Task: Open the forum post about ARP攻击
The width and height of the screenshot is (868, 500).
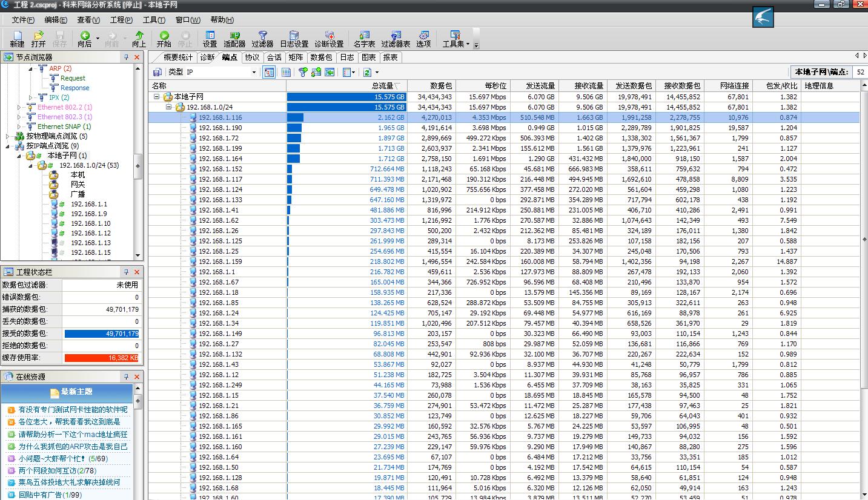Action: (73, 446)
